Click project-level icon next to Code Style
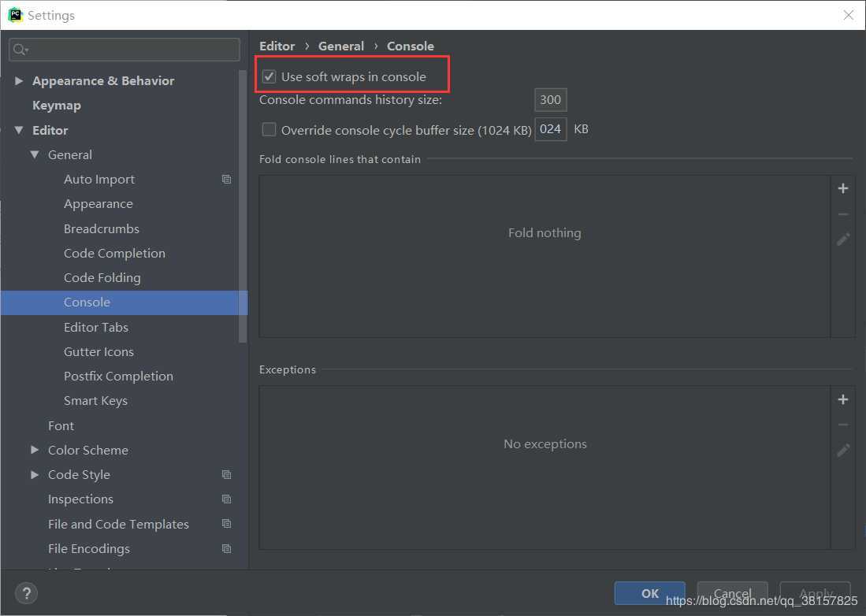866x616 pixels. click(226, 475)
